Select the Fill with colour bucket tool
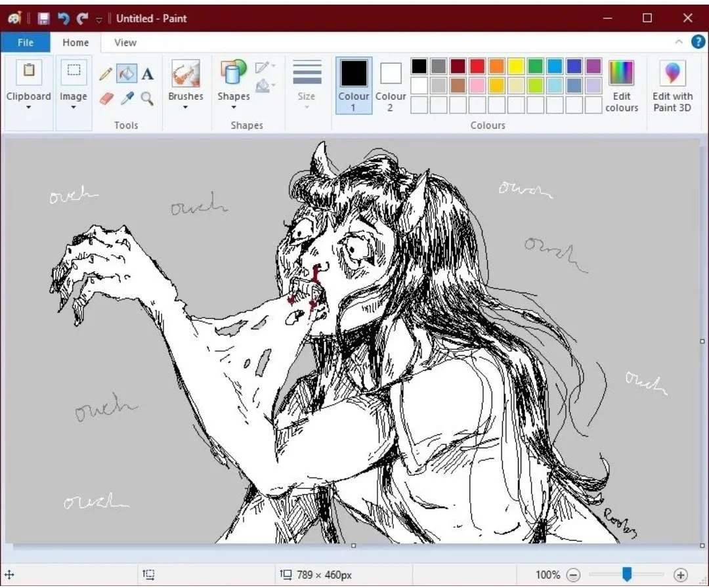The height and width of the screenshot is (588, 709). pos(127,73)
